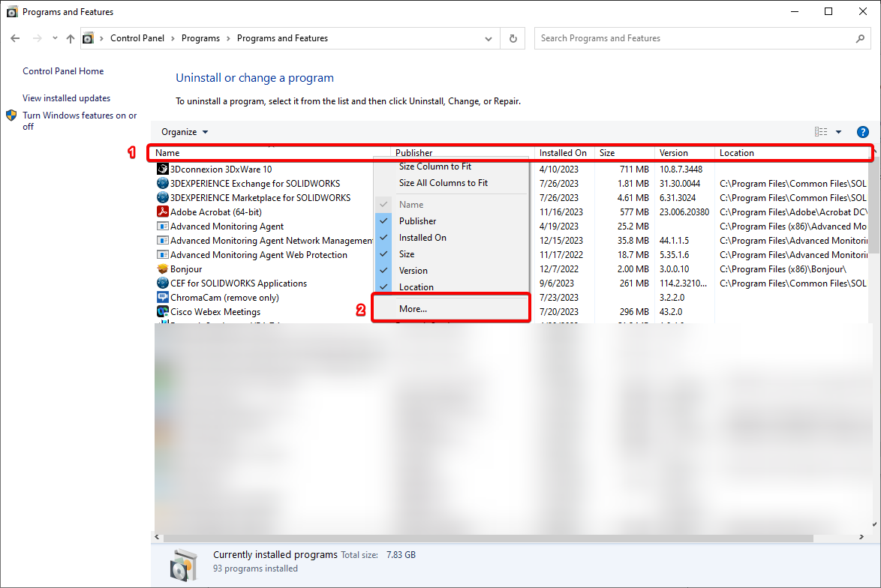Click the 3DEXPERIENCE Exchange for SOLIDWORKS icon
Image resolution: width=881 pixels, height=588 pixels.
162,183
